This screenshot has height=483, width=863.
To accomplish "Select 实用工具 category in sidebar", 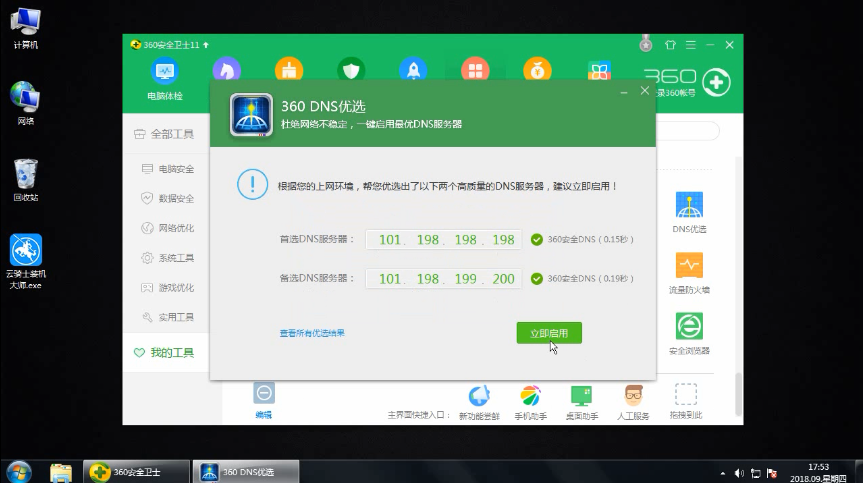I will [168, 317].
